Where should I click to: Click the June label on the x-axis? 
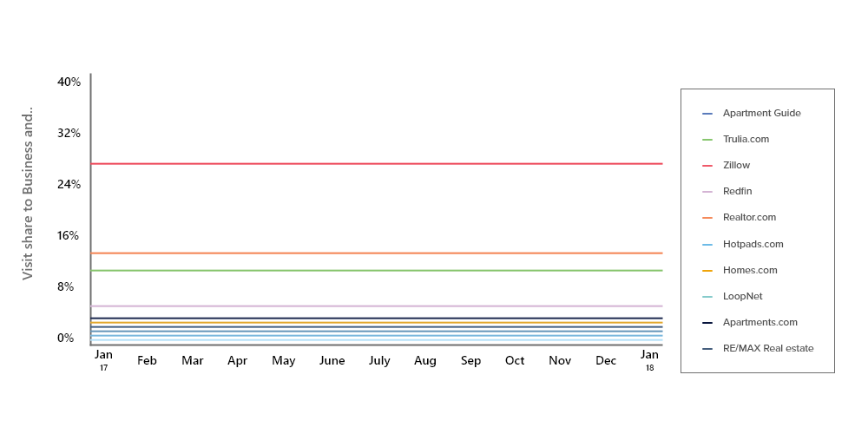(x=332, y=361)
